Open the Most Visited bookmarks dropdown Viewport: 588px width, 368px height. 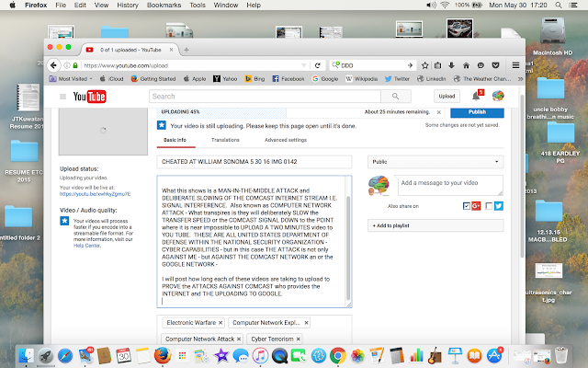(x=71, y=79)
